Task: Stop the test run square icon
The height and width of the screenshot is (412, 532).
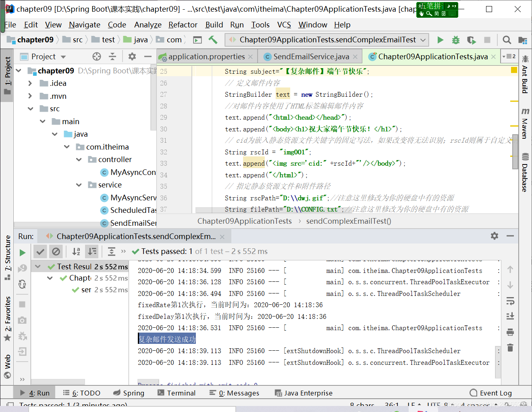Action: tap(23, 304)
